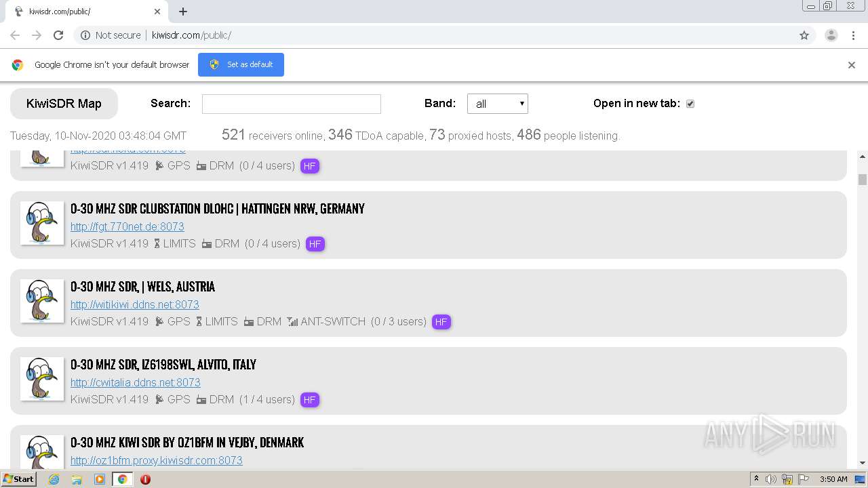
Task: Click the GPS satellite icon in Wels Austria row
Action: pyautogui.click(x=159, y=321)
